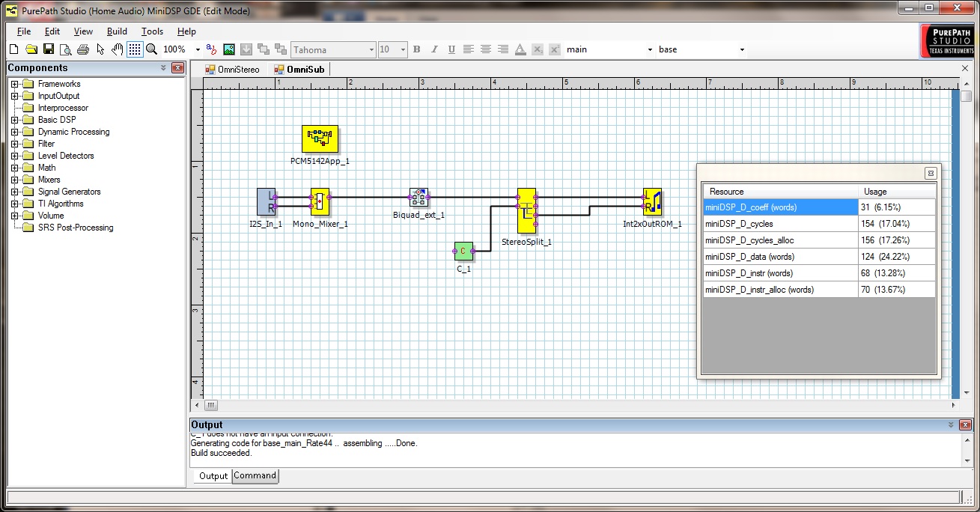This screenshot has width=980, height=512.
Task: Align text left
Action: 469,49
